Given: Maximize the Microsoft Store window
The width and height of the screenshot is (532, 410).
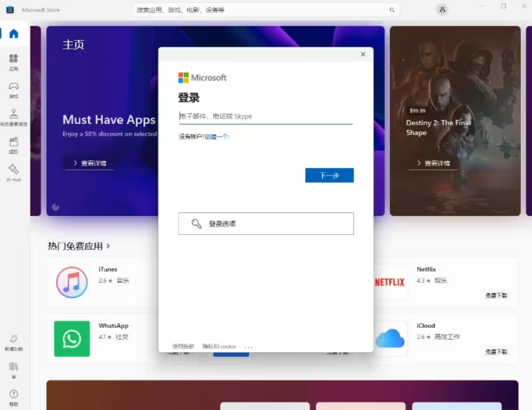Looking at the screenshot, I should tap(503, 6).
